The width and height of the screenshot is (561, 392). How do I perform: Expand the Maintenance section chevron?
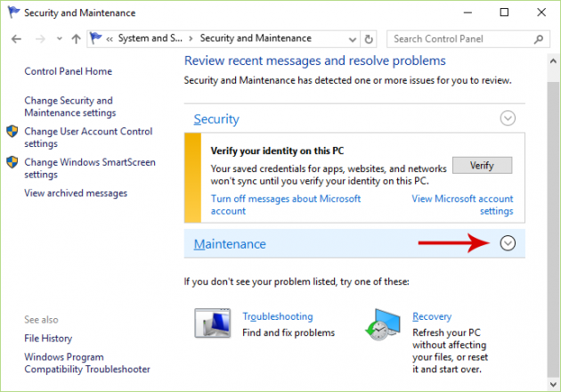point(508,243)
